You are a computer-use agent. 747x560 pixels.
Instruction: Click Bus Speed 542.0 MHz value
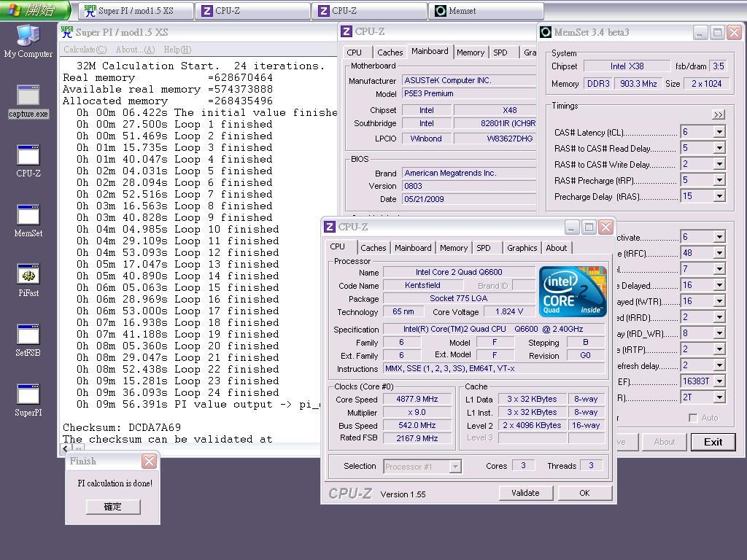click(x=417, y=425)
